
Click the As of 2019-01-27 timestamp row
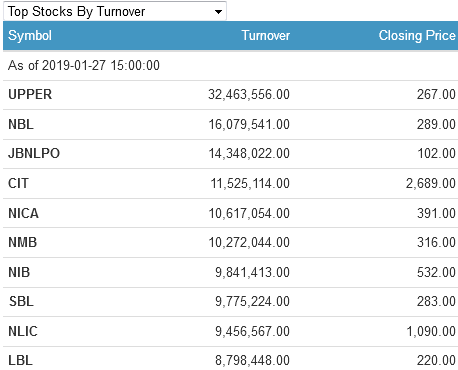pos(230,65)
